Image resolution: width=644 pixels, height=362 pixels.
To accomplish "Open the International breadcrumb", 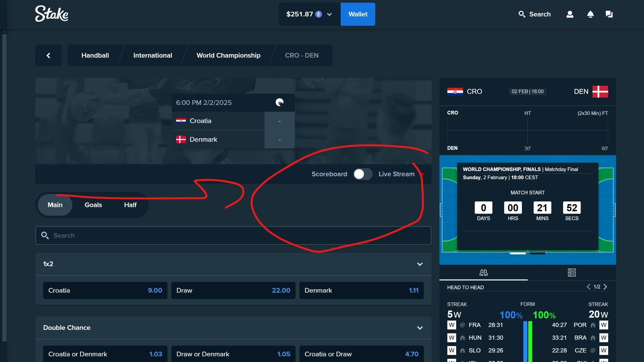I will tap(153, 55).
